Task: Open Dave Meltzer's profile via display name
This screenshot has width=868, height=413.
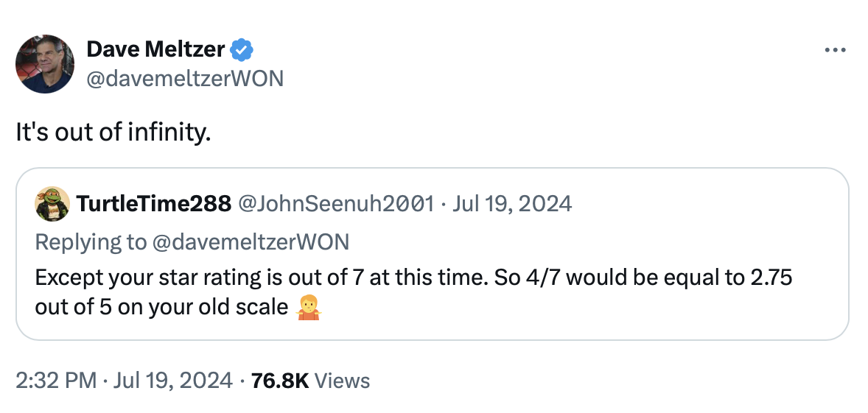Action: coord(155,50)
